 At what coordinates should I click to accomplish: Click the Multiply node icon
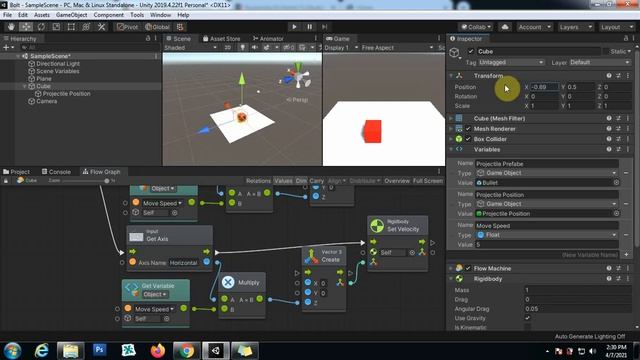tap(228, 282)
